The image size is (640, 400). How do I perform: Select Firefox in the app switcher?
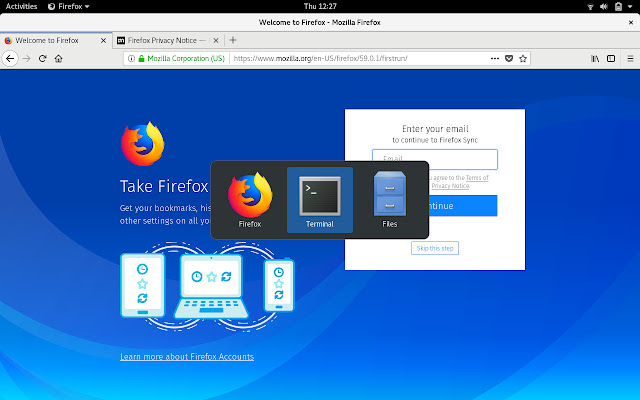pos(250,200)
